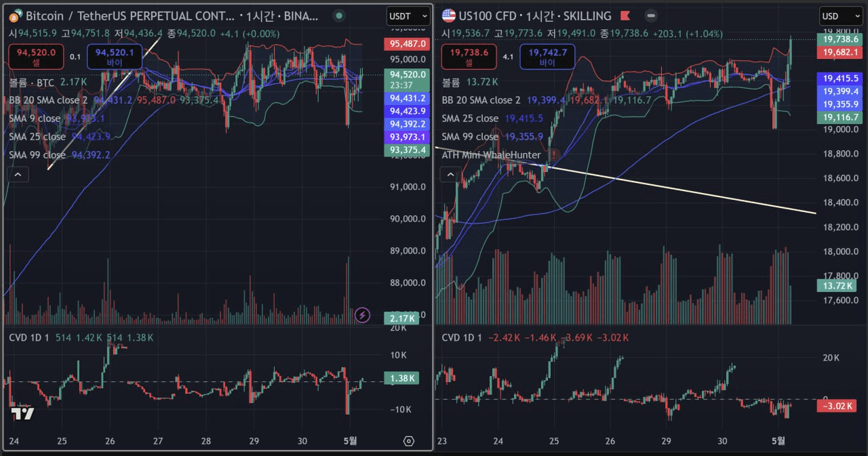
Task: Click date label 23 on US100 time axis
Action: 443,440
